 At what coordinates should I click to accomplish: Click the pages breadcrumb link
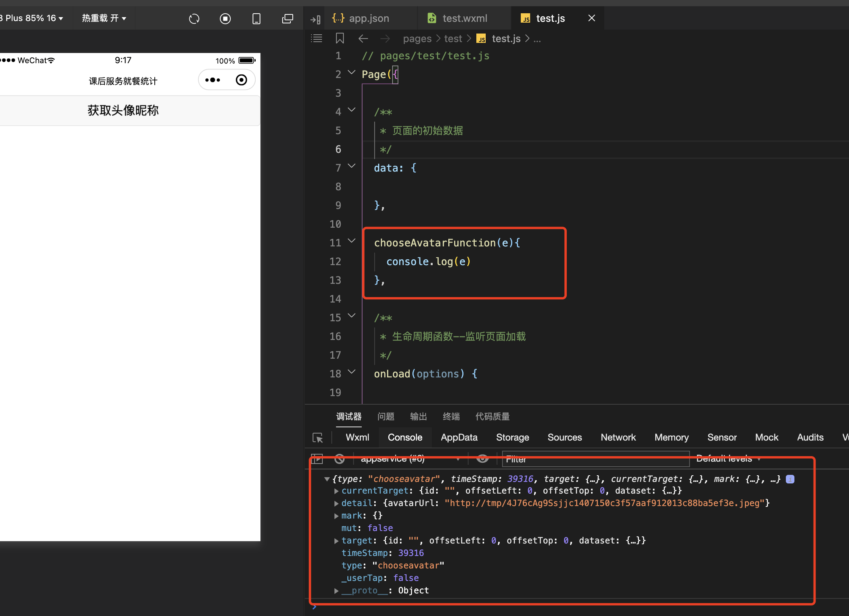[417, 39]
